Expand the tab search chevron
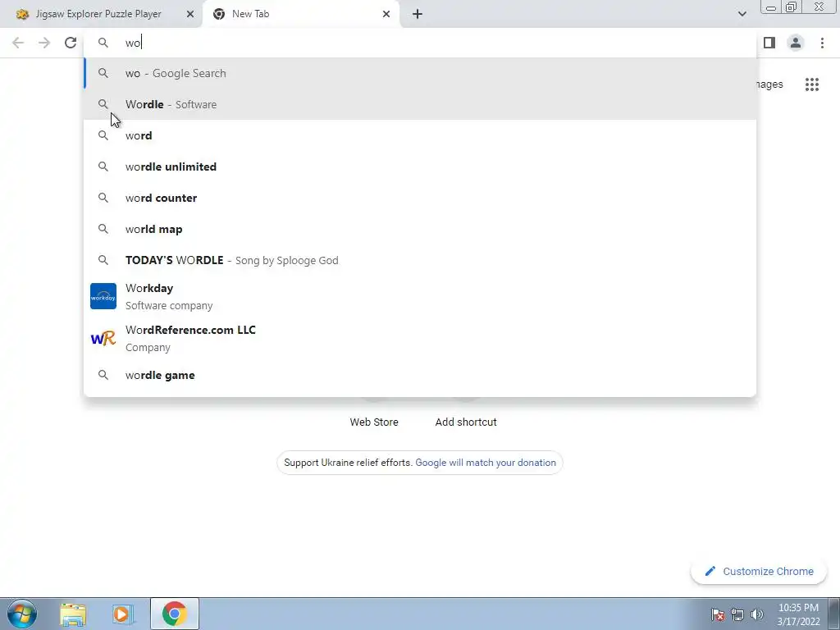 tap(742, 14)
